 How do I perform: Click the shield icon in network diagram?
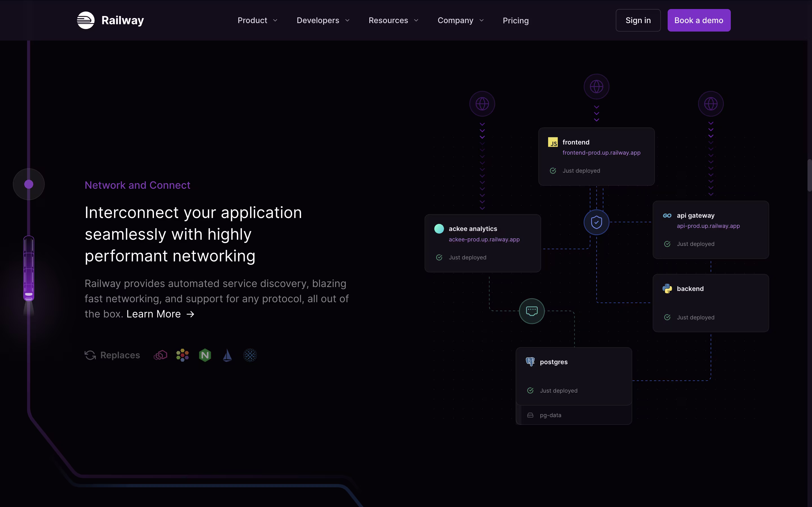(x=596, y=222)
